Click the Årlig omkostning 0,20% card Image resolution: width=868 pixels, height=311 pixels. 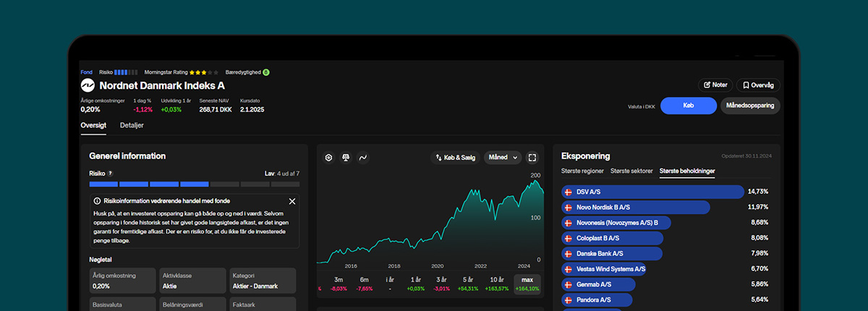(122, 281)
